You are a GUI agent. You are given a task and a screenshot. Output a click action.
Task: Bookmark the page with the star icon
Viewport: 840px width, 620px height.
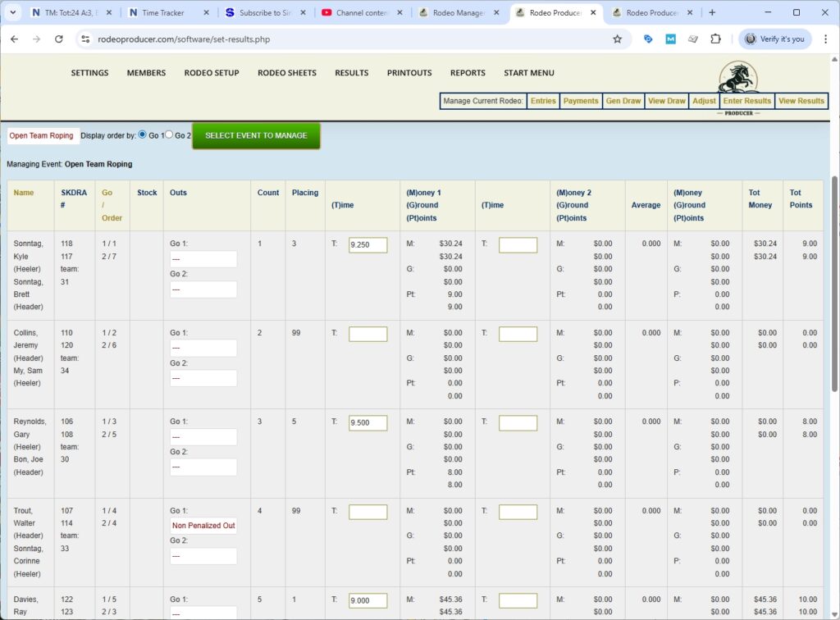(x=617, y=39)
